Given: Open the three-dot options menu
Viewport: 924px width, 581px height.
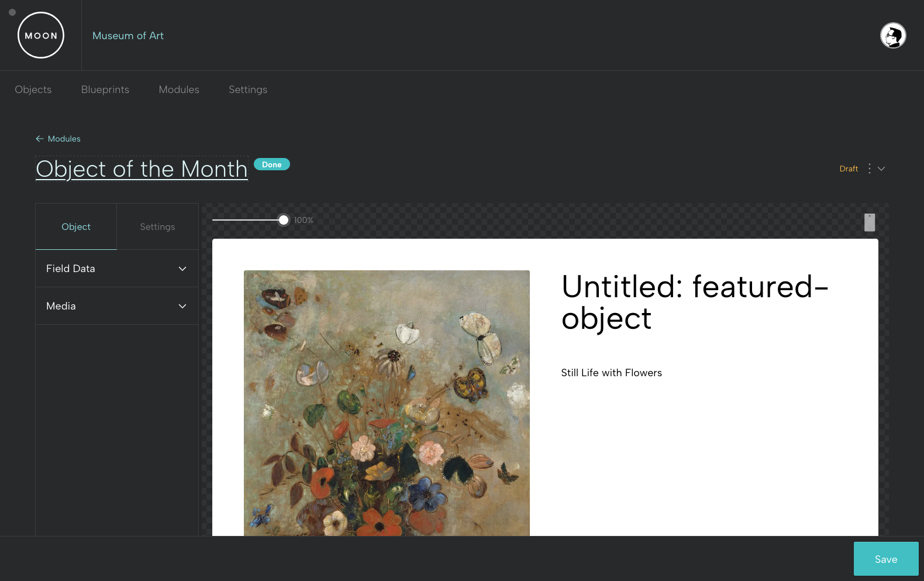Looking at the screenshot, I should click(x=870, y=169).
